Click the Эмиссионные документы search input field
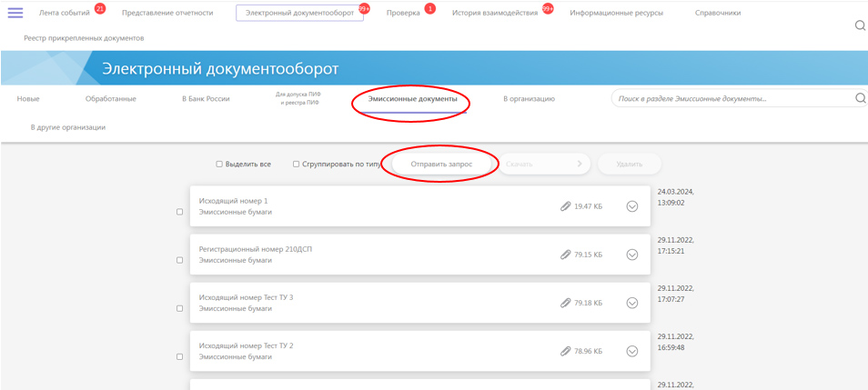This screenshot has height=390, width=868. click(728, 98)
